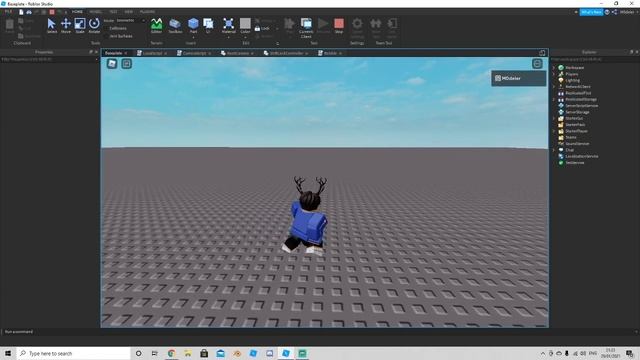Image resolution: width=640 pixels, height=360 pixels.
Task: Click the Color swatch in Edit group
Action: click(245, 23)
